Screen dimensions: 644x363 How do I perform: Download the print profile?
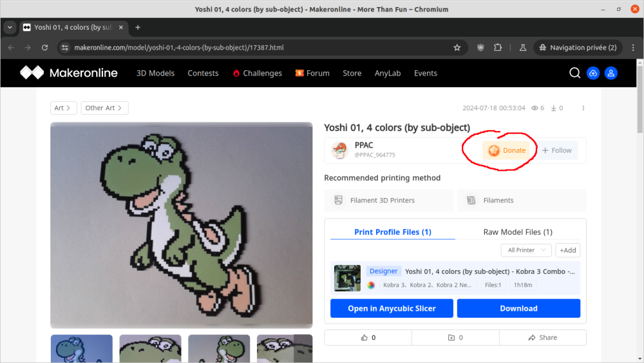point(518,308)
